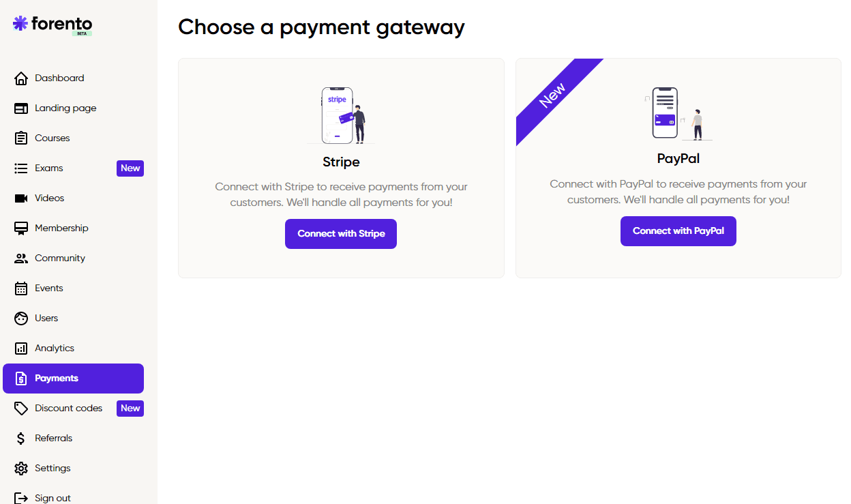Select the Referrals dollar sign icon
The height and width of the screenshot is (504, 851).
21,439
